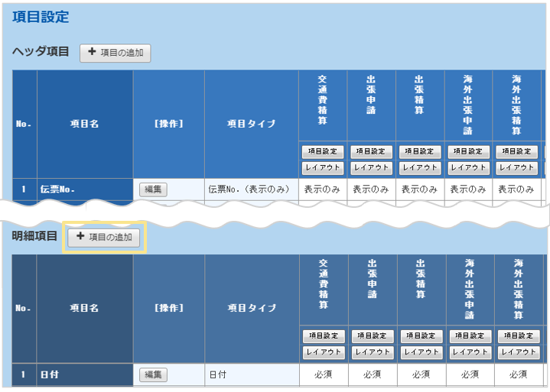Click 編集 for the 伝票No. row
550x392 pixels.
click(153, 189)
